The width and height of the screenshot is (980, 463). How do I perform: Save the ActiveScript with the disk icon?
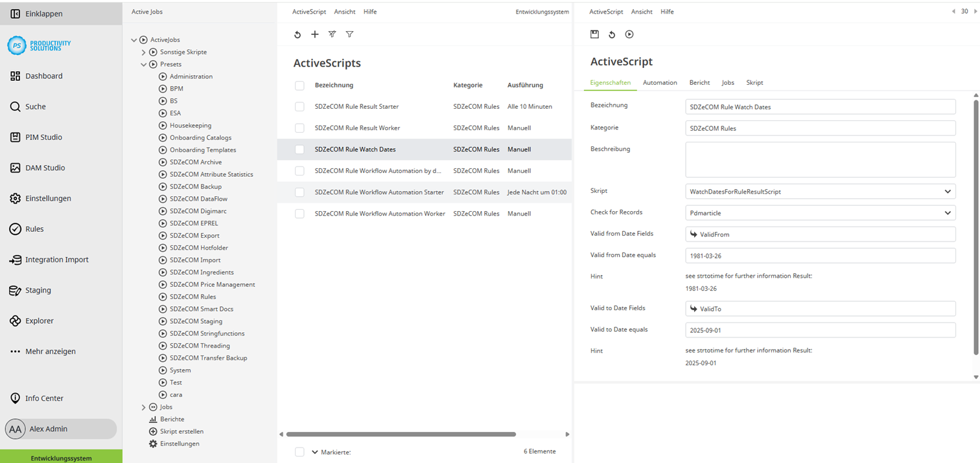point(594,34)
